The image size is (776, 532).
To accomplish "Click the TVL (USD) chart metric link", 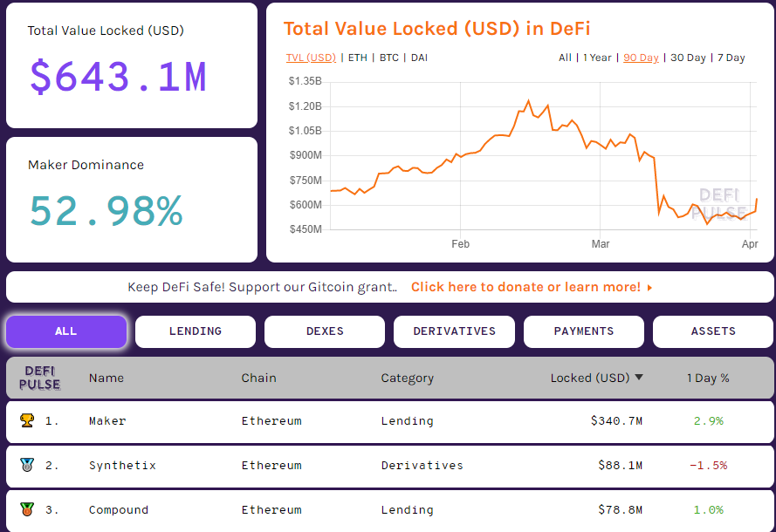I will point(311,58).
